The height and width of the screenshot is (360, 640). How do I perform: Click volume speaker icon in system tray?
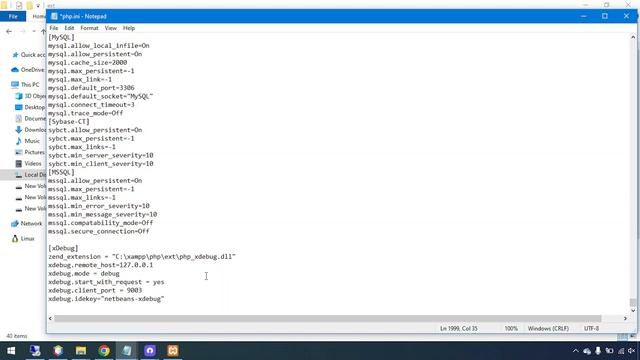click(631, 351)
